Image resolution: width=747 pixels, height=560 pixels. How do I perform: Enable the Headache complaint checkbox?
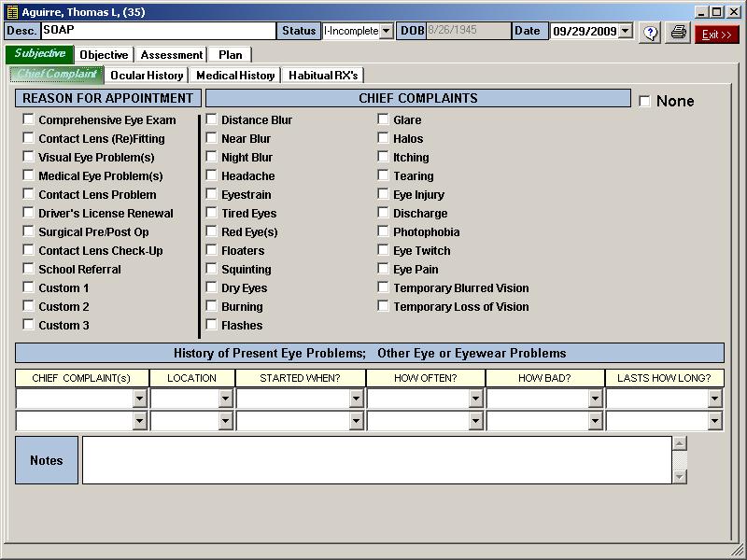(212, 175)
